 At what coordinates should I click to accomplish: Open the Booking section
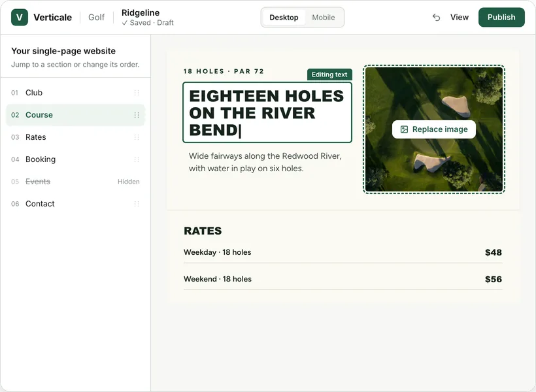click(76, 159)
